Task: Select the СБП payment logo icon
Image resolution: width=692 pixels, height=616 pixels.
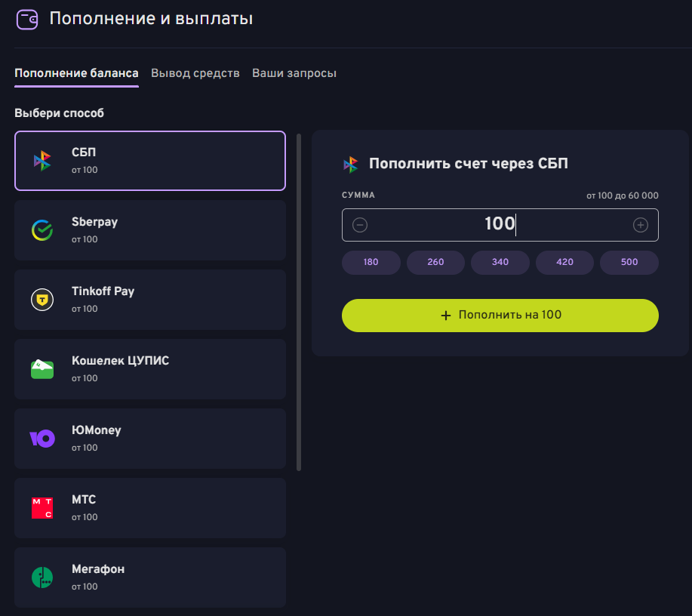Action: (x=42, y=161)
